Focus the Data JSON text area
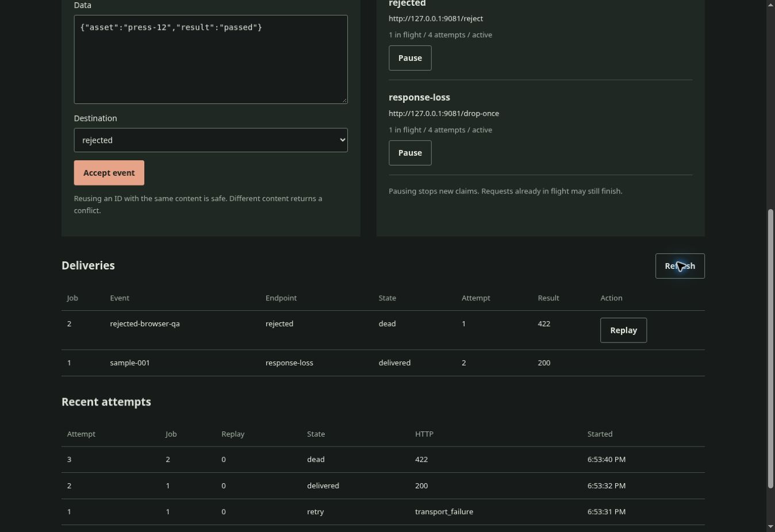The width and height of the screenshot is (775, 532). click(x=210, y=59)
